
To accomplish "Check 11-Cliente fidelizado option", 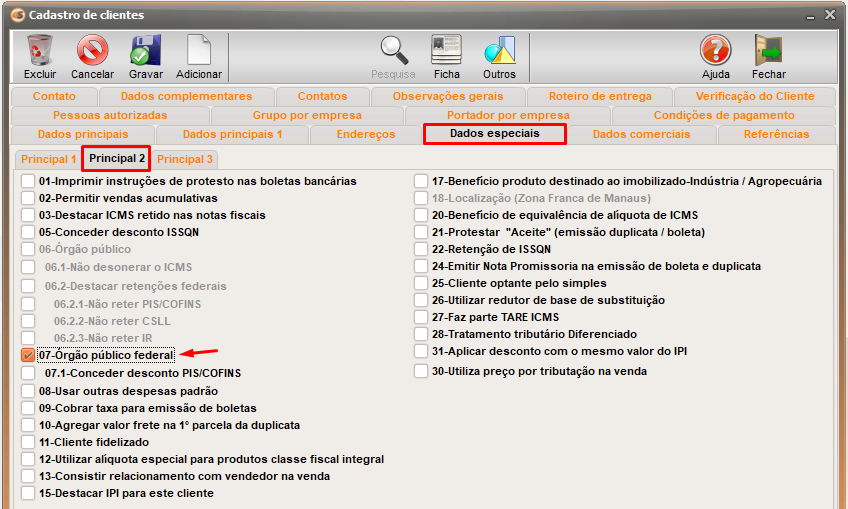I will point(28,442).
